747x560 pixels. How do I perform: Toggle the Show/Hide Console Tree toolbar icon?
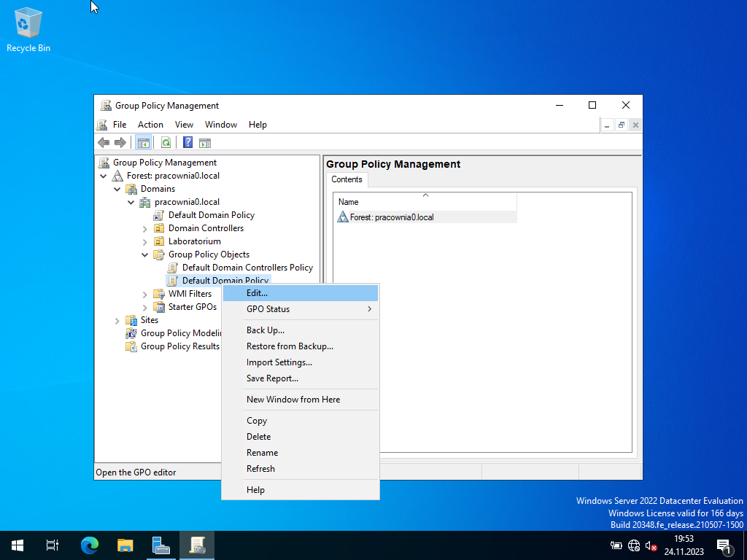point(143,142)
